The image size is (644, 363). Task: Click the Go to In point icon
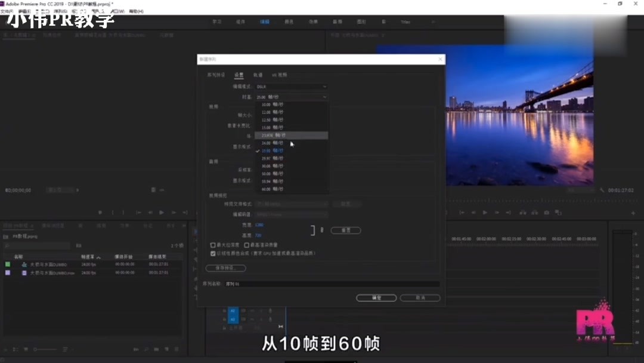[463, 212]
